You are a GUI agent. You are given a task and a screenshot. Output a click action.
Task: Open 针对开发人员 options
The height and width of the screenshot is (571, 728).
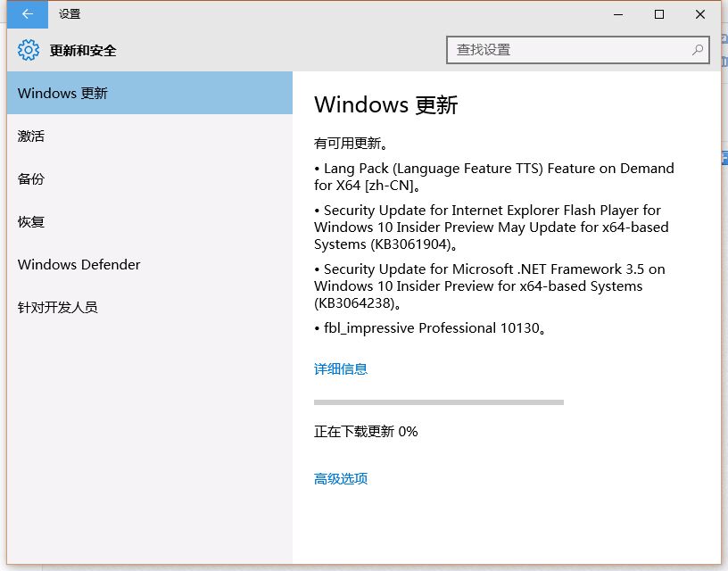coord(57,307)
